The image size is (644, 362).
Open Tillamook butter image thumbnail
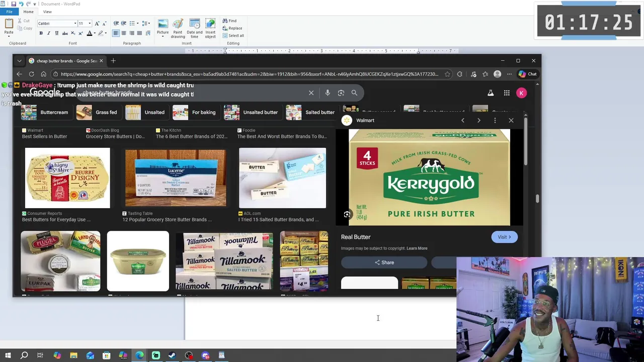tap(224, 261)
